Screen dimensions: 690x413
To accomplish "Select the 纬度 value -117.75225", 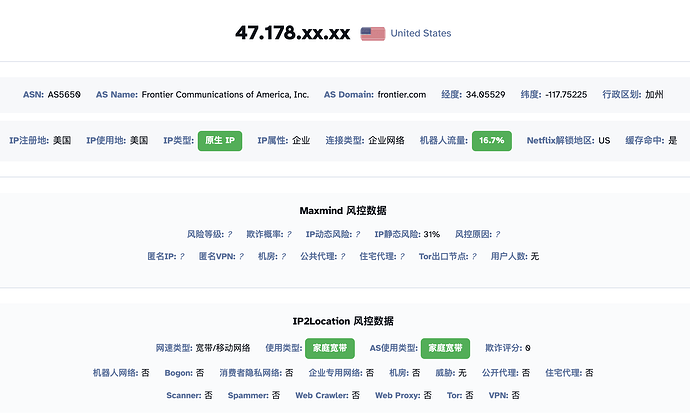I will pyautogui.click(x=566, y=95).
